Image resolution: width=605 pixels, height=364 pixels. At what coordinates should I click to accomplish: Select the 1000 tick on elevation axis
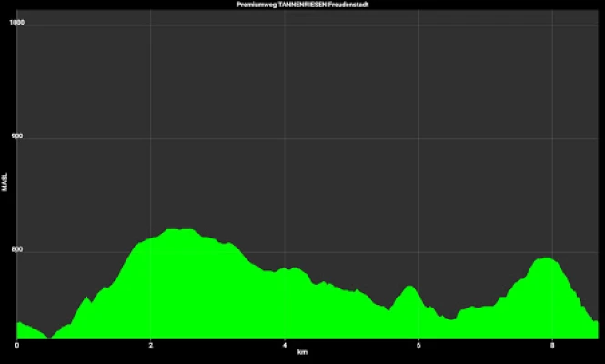(x=16, y=23)
